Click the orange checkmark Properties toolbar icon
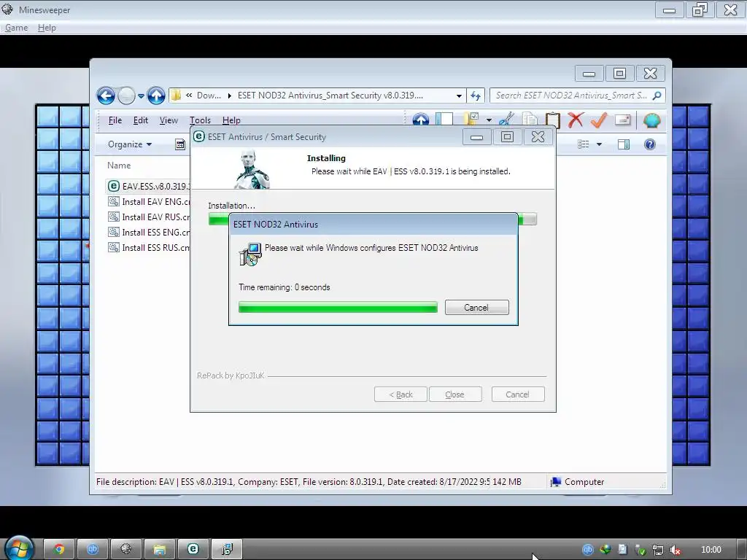Viewport: 747px width, 560px height. (599, 120)
